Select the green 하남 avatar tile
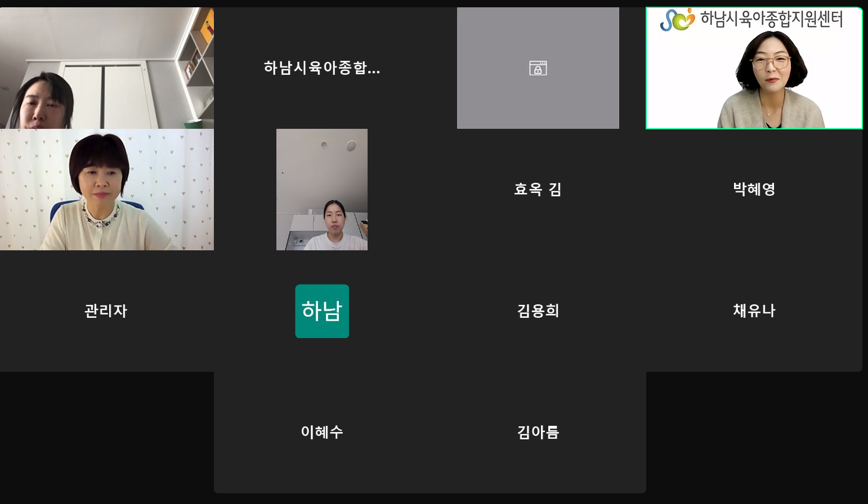This screenshot has width=868, height=504. tap(322, 311)
